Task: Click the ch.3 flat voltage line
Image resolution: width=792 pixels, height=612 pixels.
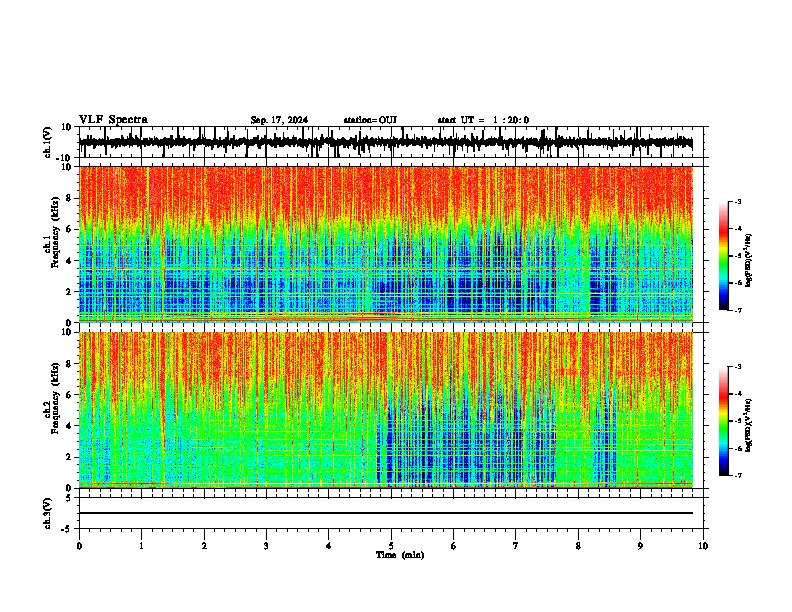Action: (x=385, y=513)
